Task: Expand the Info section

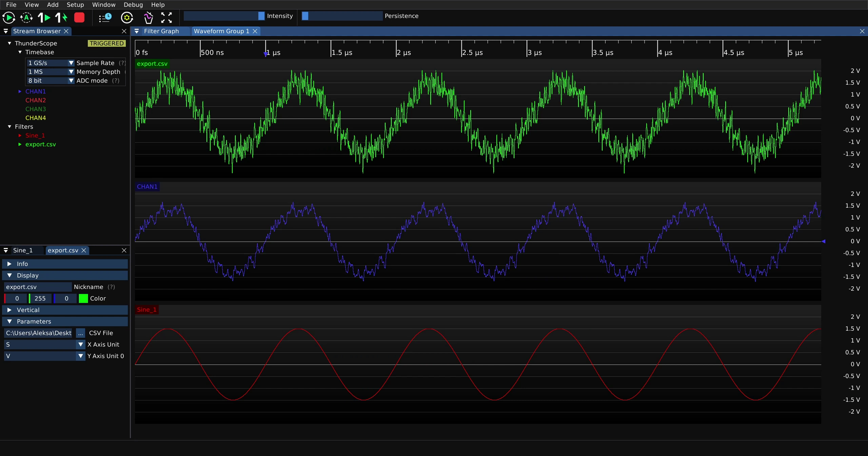Action: 65,264
